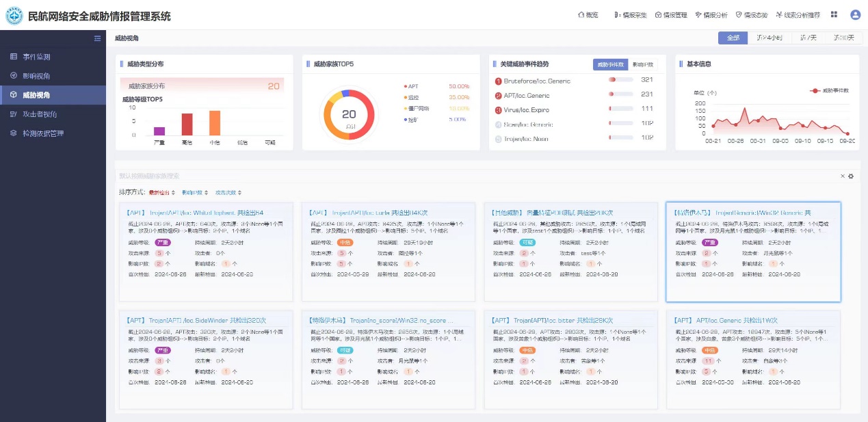Clear search with the X icon
Viewport: 868px width, 422px height.
(x=843, y=176)
